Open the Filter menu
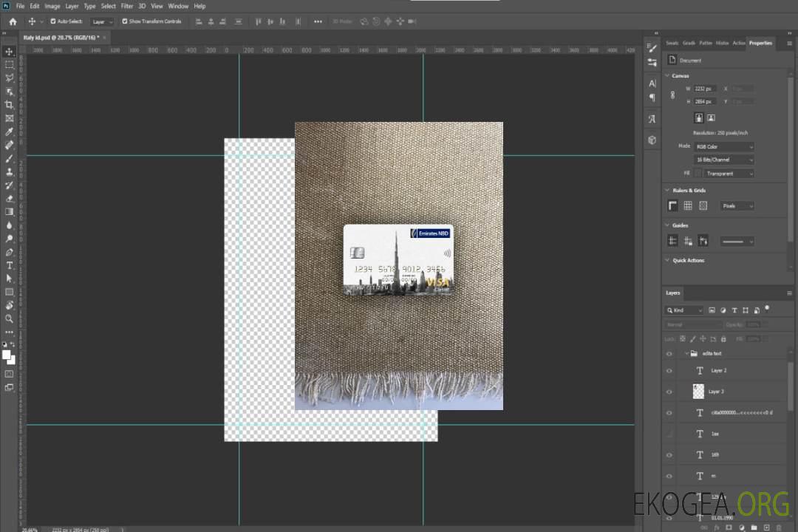The image size is (798, 532). (127, 6)
